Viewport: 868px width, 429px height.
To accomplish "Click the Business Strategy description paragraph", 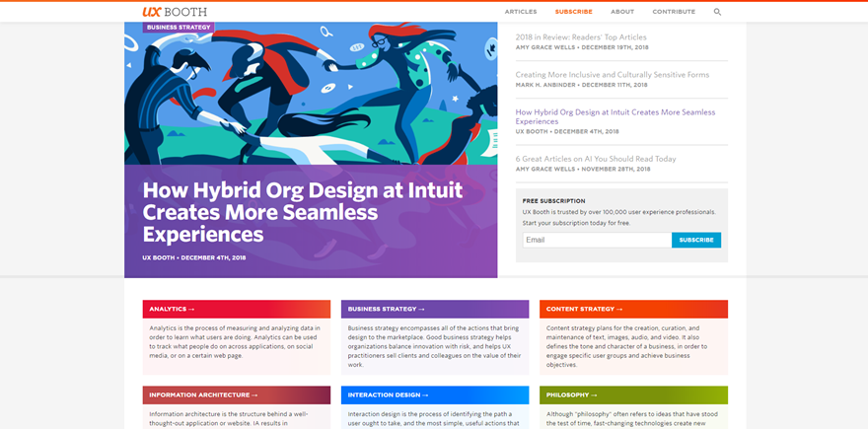I will pos(435,346).
